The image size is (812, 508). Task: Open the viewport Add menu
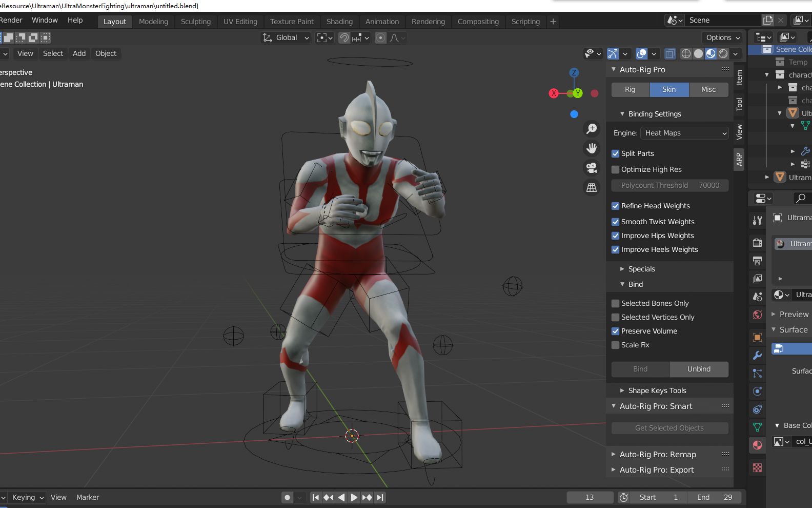point(79,53)
